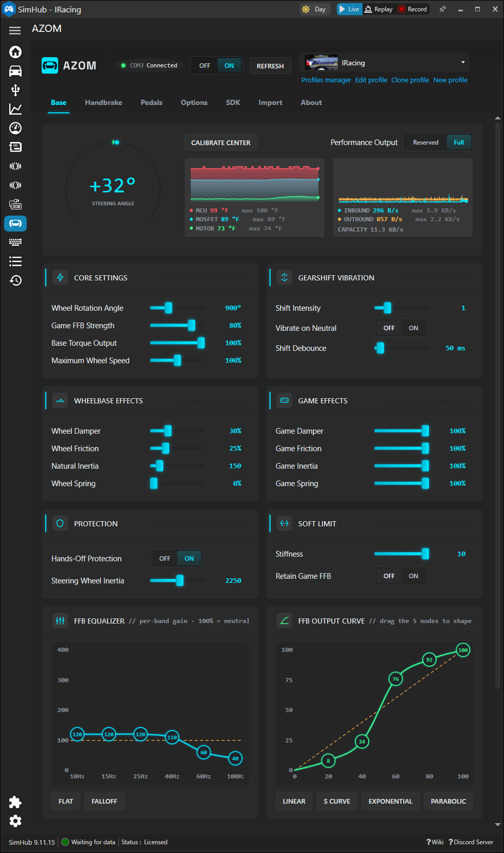Click CALIBRATE CENTER button
The width and height of the screenshot is (504, 853).
coord(221,143)
